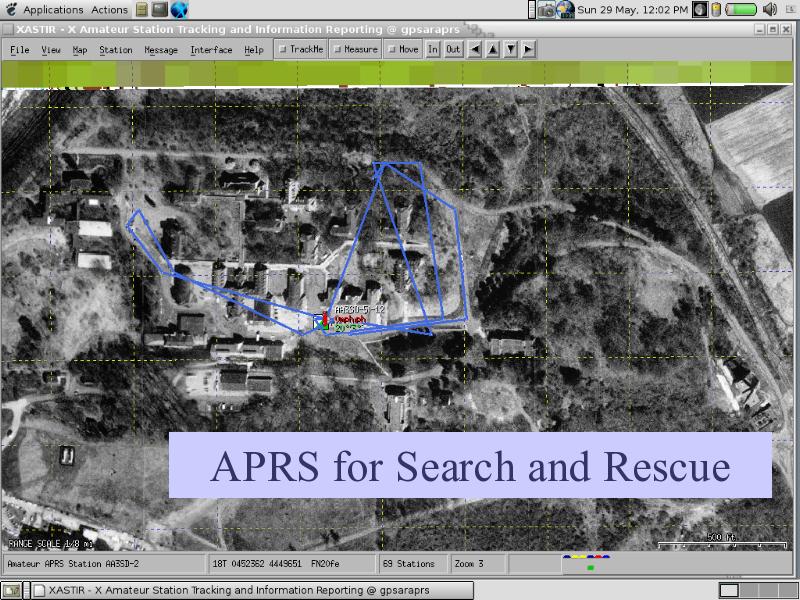Open the speaker volume control icon

(769, 10)
